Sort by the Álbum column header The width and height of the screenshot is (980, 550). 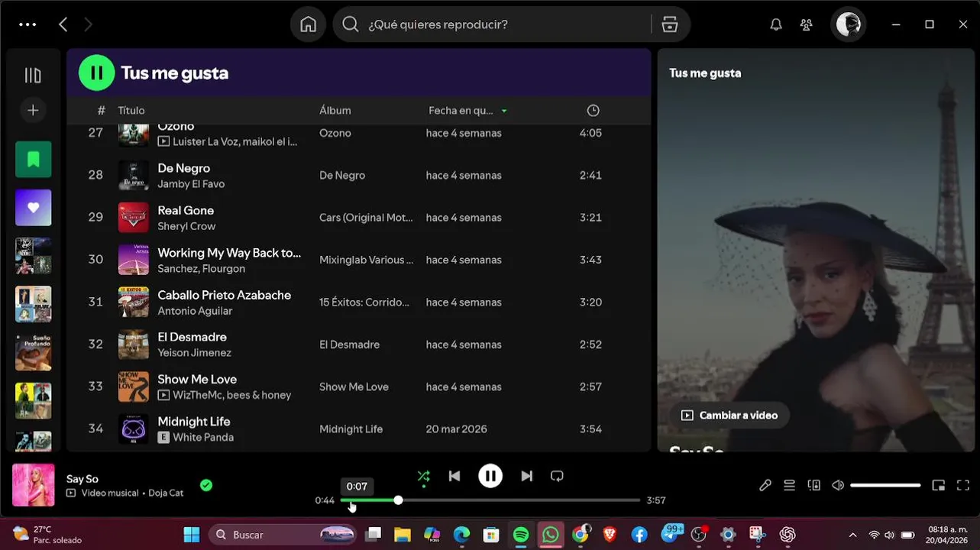pyautogui.click(x=335, y=111)
